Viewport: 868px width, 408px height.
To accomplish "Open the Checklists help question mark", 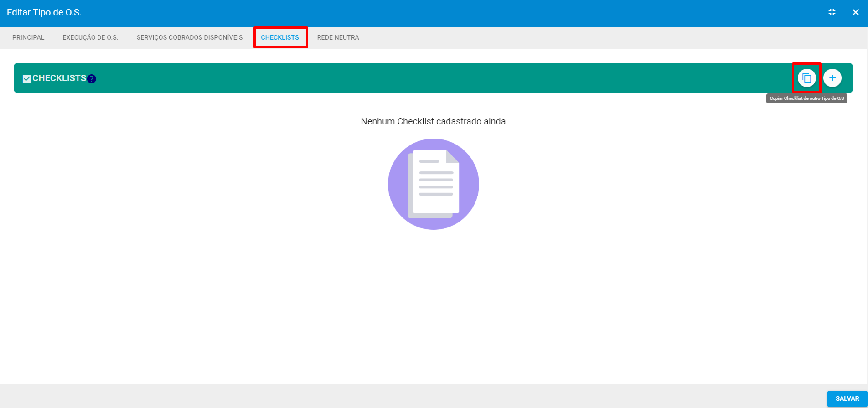I will point(92,79).
